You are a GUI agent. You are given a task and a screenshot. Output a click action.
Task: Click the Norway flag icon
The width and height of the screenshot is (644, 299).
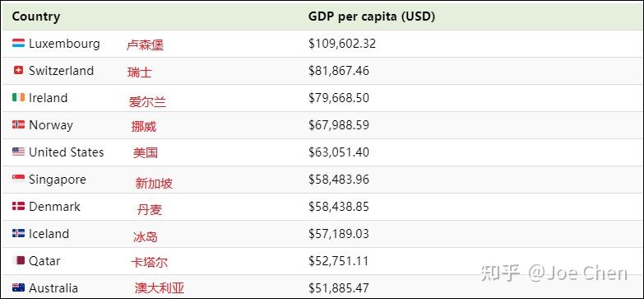(x=18, y=124)
